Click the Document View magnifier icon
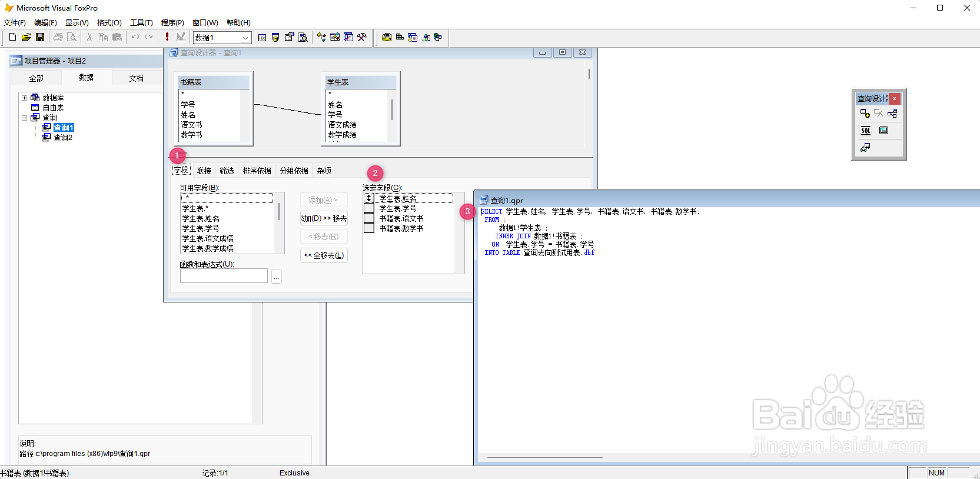 tap(303, 37)
